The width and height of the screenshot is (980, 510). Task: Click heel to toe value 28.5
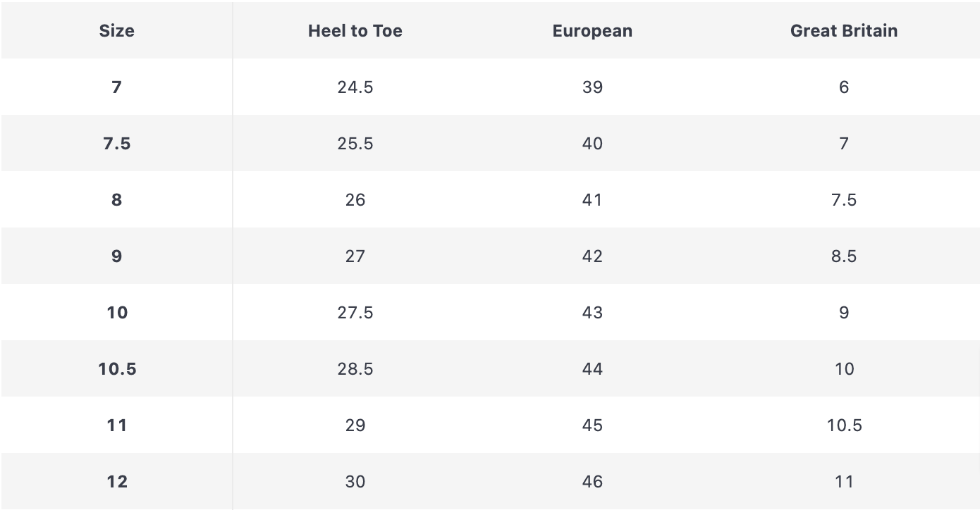click(x=355, y=369)
